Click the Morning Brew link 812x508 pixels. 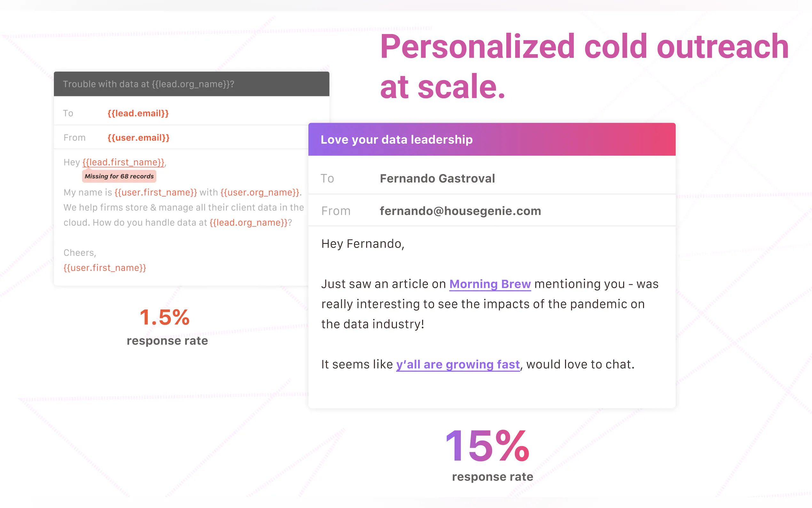pos(490,284)
